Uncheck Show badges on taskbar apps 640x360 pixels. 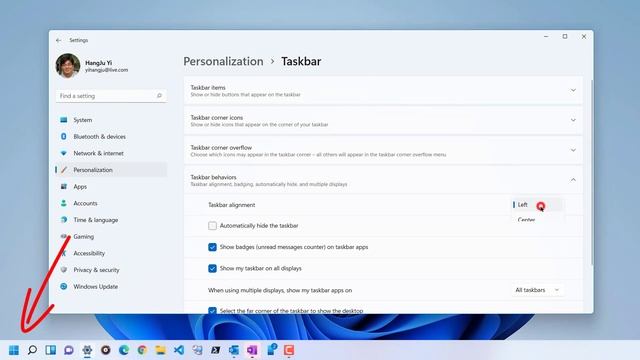(212, 247)
